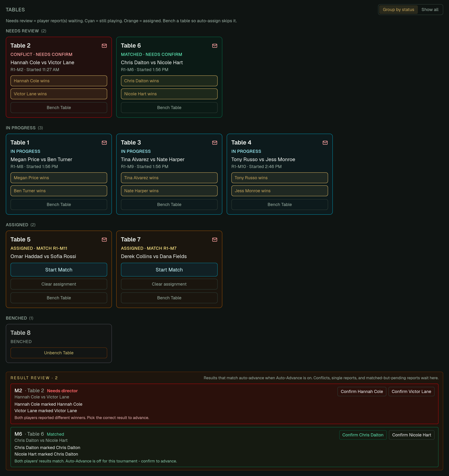The width and height of the screenshot is (449, 476).
Task: Confirm Chris Dalton for M6
Action: [x=363, y=435]
